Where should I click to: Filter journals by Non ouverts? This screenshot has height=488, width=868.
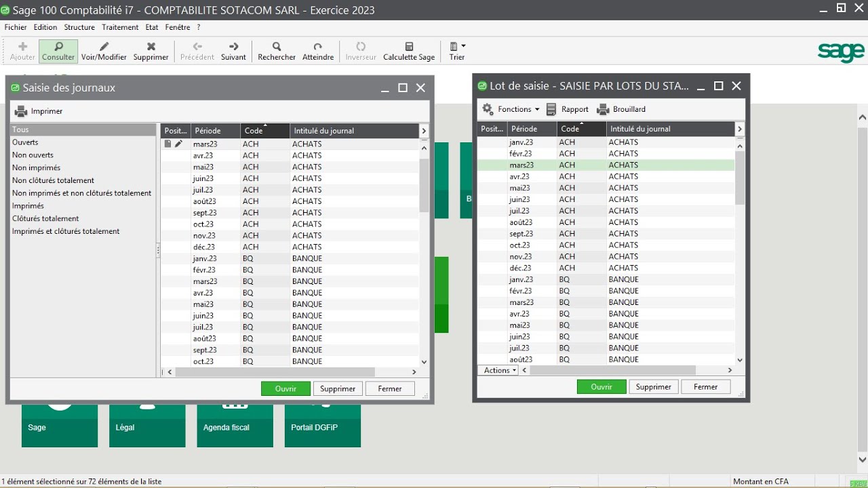click(33, 155)
